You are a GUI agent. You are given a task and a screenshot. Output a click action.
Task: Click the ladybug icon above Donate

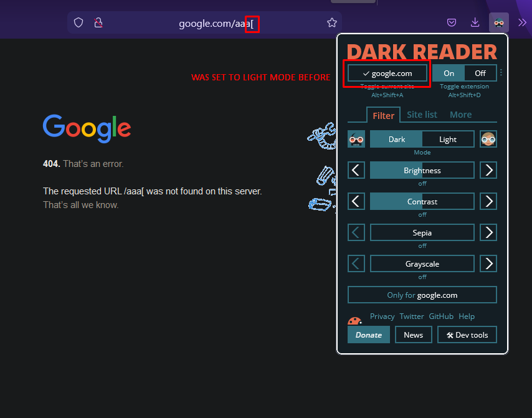(x=354, y=321)
